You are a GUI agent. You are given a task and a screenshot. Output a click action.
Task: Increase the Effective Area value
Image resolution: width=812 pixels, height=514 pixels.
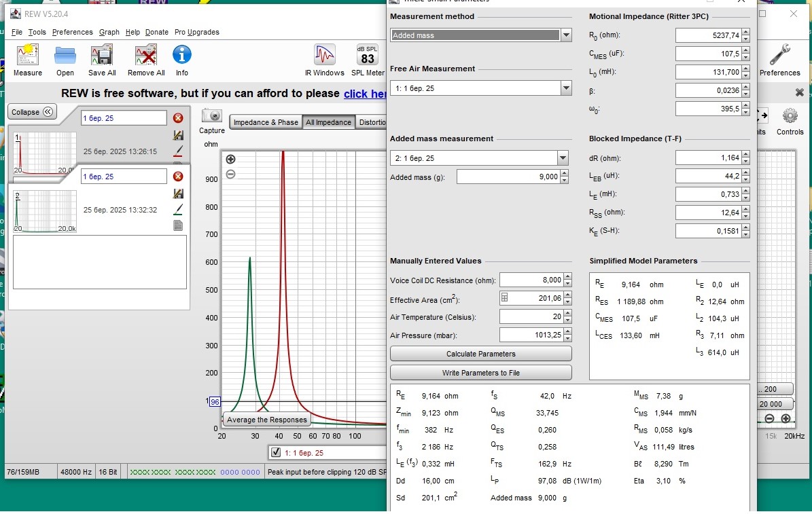pyautogui.click(x=567, y=295)
